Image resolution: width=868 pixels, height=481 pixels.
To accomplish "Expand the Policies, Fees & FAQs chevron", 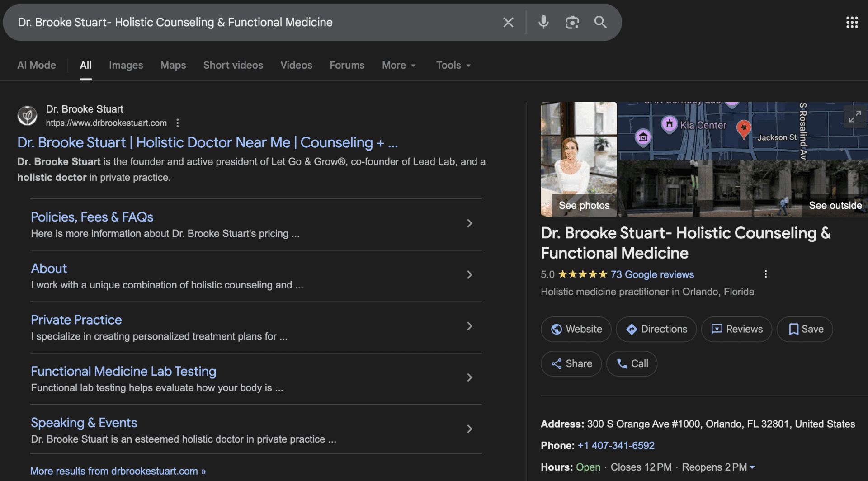I will point(469,223).
